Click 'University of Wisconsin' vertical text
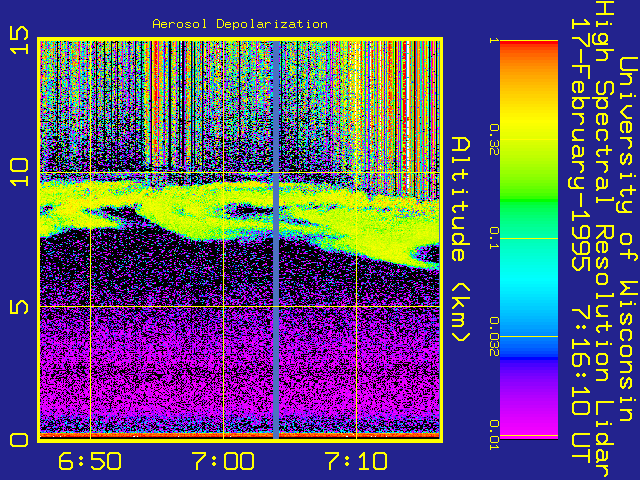The image size is (640, 480). 628,240
